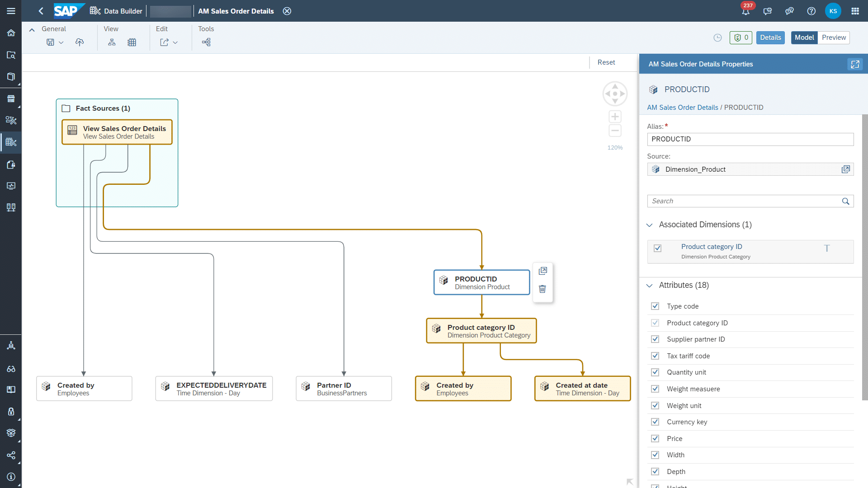Switch to the Preview tab

pyautogui.click(x=835, y=38)
